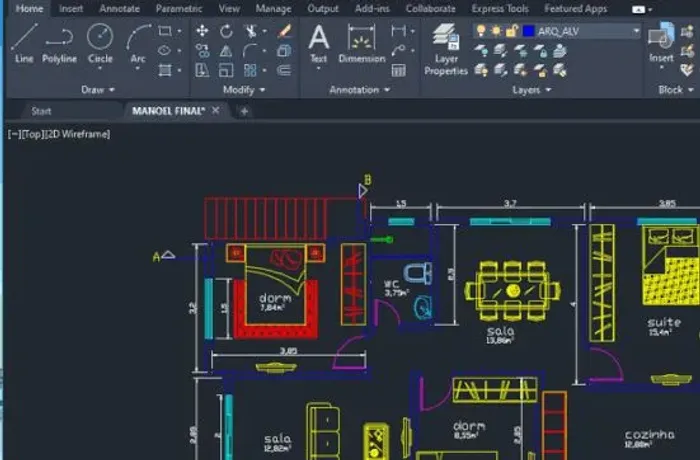Click the Freeze layer icon
Screen dimensions: 700x460
tap(521, 51)
